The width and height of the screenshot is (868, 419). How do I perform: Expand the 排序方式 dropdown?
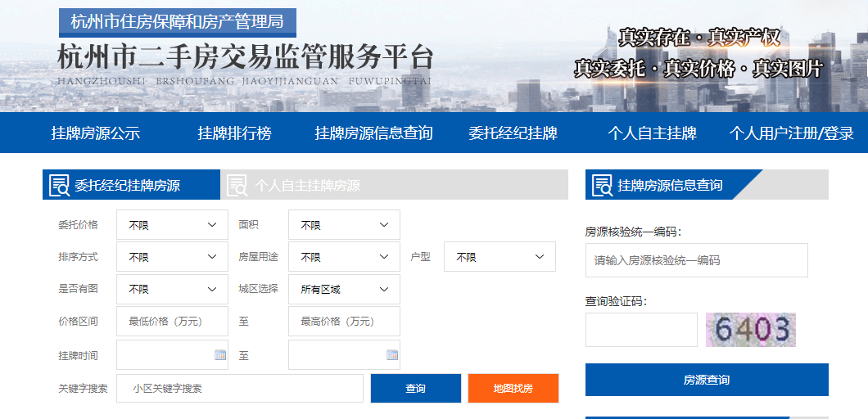[172, 257]
